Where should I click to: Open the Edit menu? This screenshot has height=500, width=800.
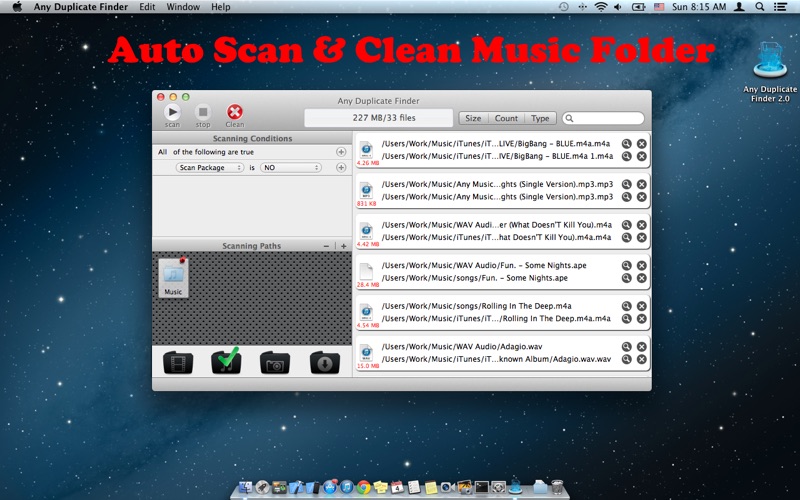[147, 7]
